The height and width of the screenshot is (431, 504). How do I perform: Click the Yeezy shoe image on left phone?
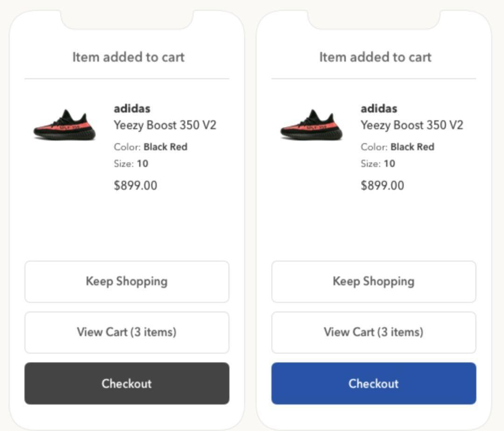point(64,125)
